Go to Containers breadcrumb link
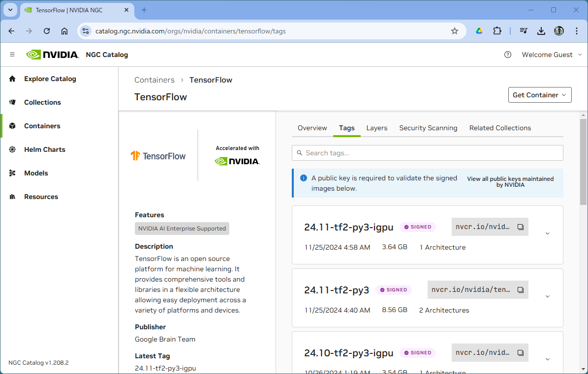The height and width of the screenshot is (374, 588). 155,80
